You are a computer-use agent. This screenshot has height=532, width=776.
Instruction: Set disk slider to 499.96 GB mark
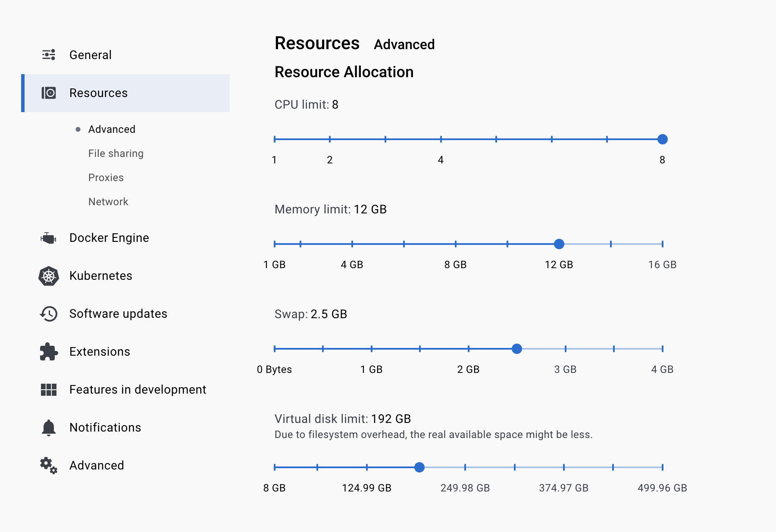663,467
